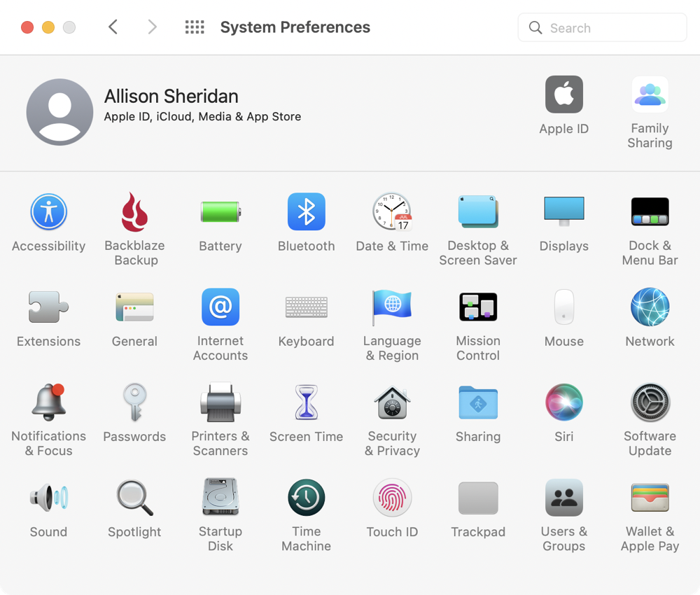Open Notifications & Focus pane
This screenshot has height=595, width=700.
(48, 402)
